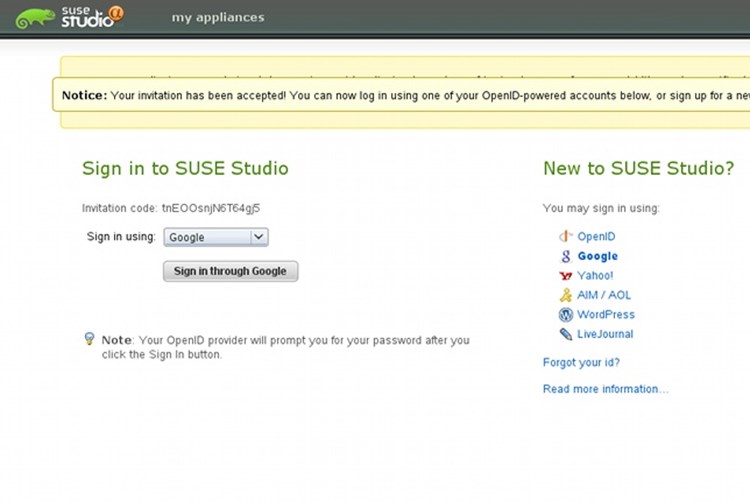The width and height of the screenshot is (750, 501).
Task: Click the OpenID provider icon
Action: pyautogui.click(x=565, y=236)
